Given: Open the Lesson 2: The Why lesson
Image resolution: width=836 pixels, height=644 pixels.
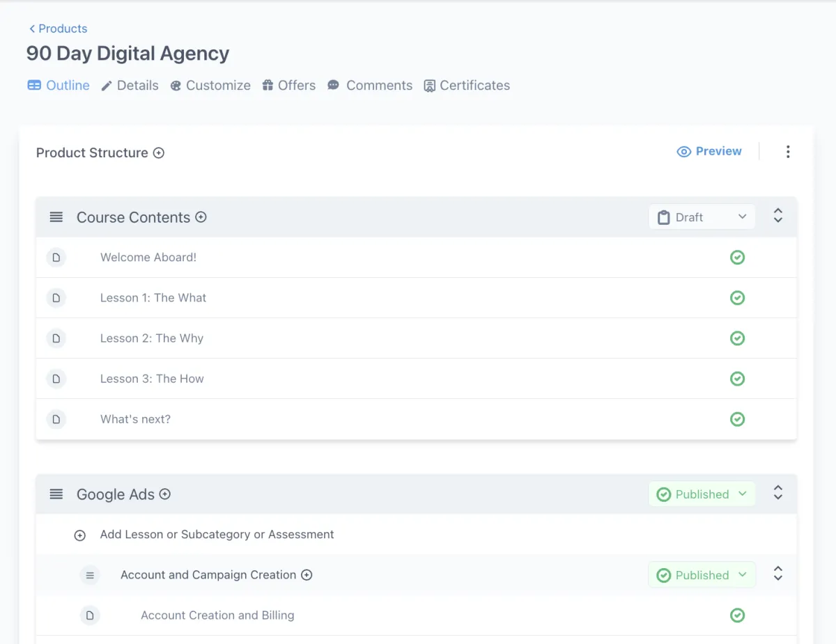Looking at the screenshot, I should [152, 338].
